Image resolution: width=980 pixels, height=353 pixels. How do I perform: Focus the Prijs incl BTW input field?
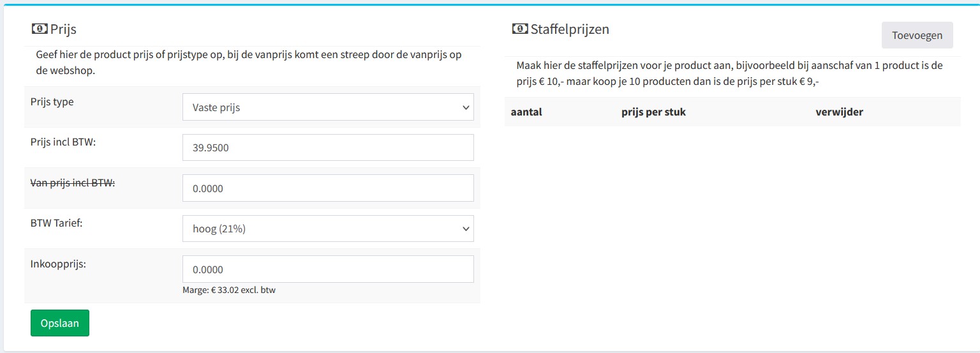click(x=328, y=147)
